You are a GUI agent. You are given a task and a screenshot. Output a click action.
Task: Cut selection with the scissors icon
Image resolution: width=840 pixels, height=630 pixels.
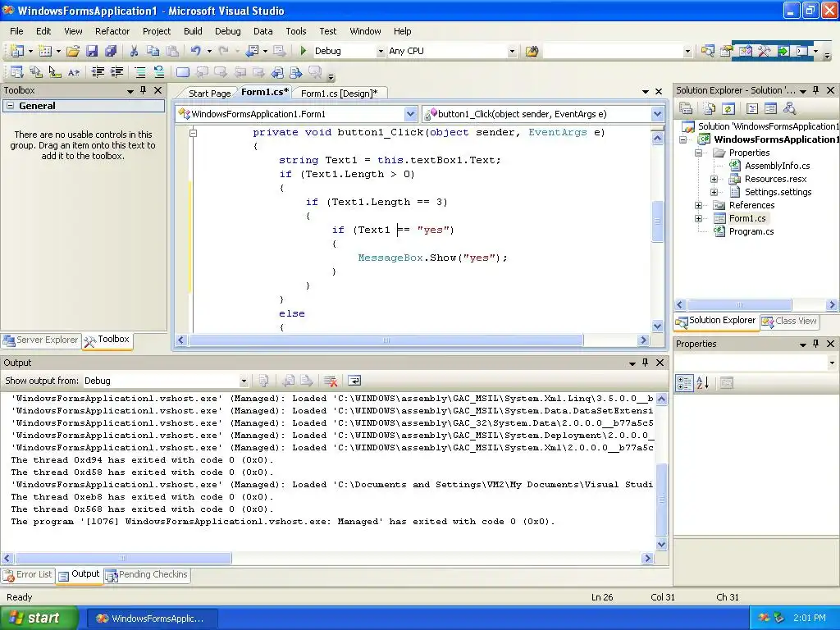[x=134, y=51]
